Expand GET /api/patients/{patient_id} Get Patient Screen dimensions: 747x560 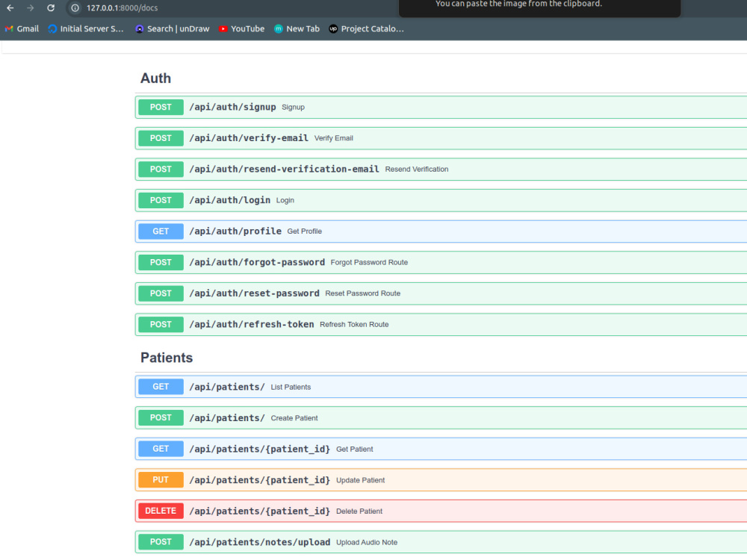click(x=441, y=449)
